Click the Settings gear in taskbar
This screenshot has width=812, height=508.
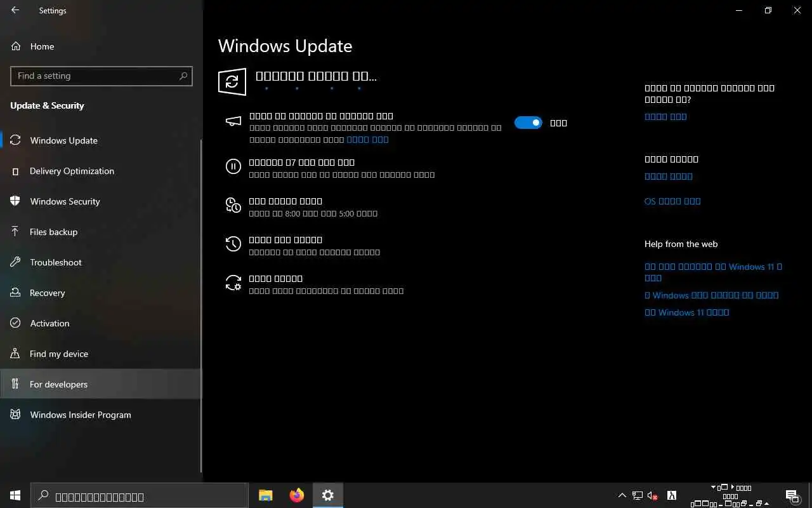[328, 495]
